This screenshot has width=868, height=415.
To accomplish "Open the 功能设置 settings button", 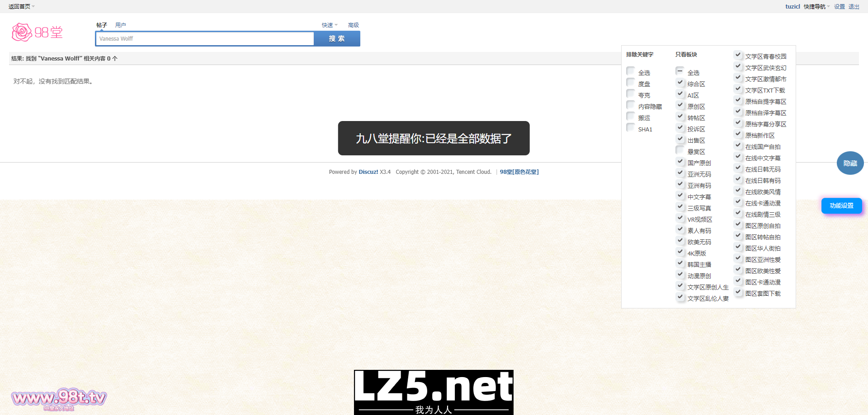I will coord(841,206).
